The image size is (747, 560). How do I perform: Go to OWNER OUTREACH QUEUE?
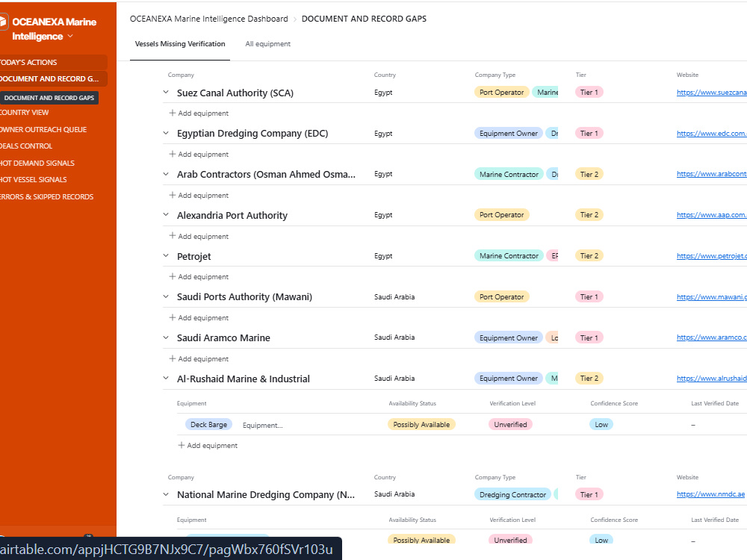(x=43, y=129)
